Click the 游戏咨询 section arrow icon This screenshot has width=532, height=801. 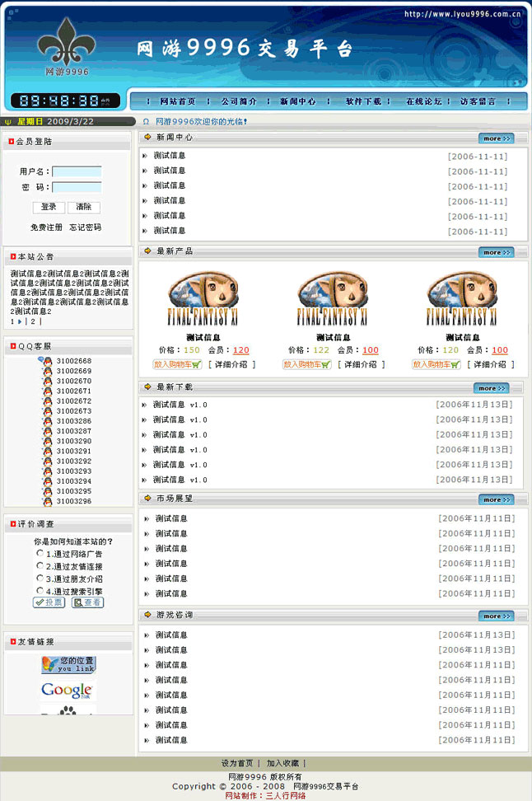click(x=147, y=615)
